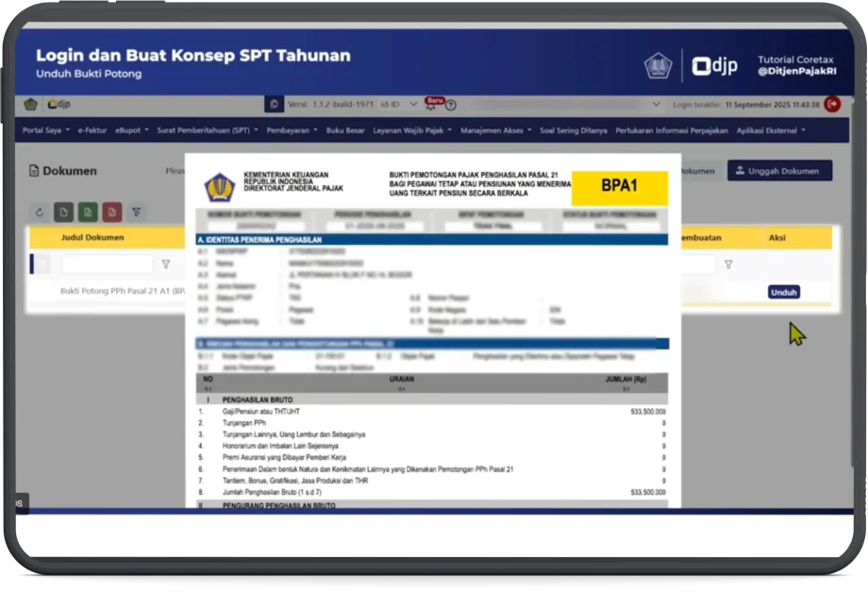
Task: Expand the Portal Saya menu
Action: tap(45, 130)
